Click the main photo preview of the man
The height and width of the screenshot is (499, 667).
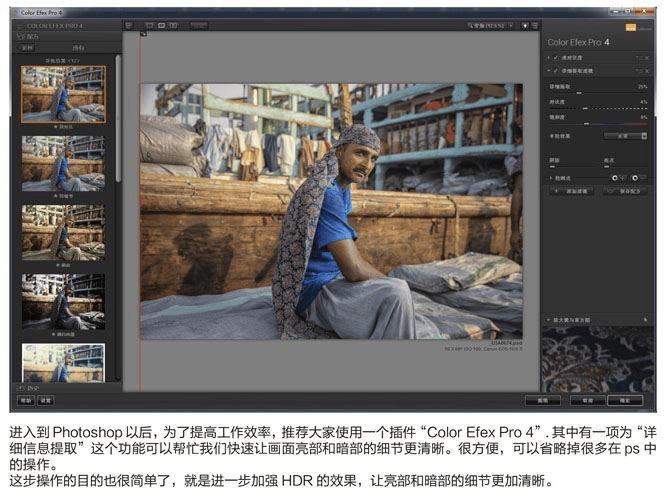(331, 211)
